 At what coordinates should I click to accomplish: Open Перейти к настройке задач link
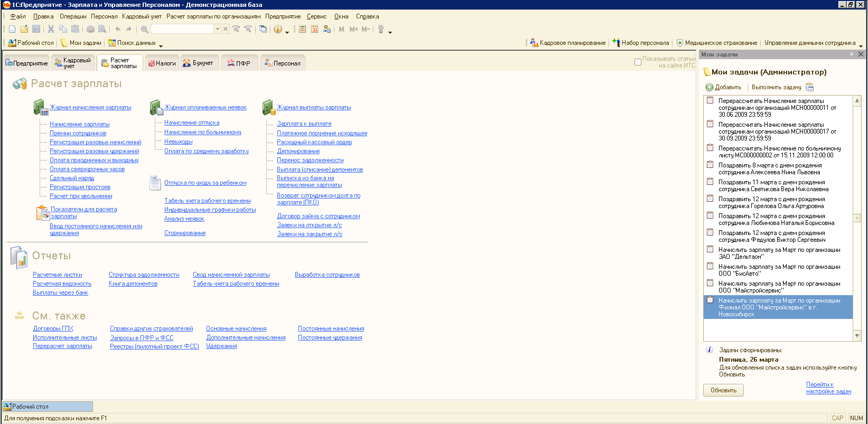click(x=828, y=388)
